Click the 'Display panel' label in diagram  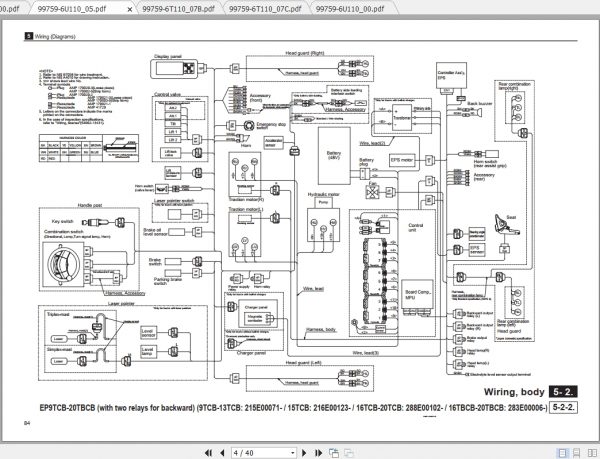point(168,56)
